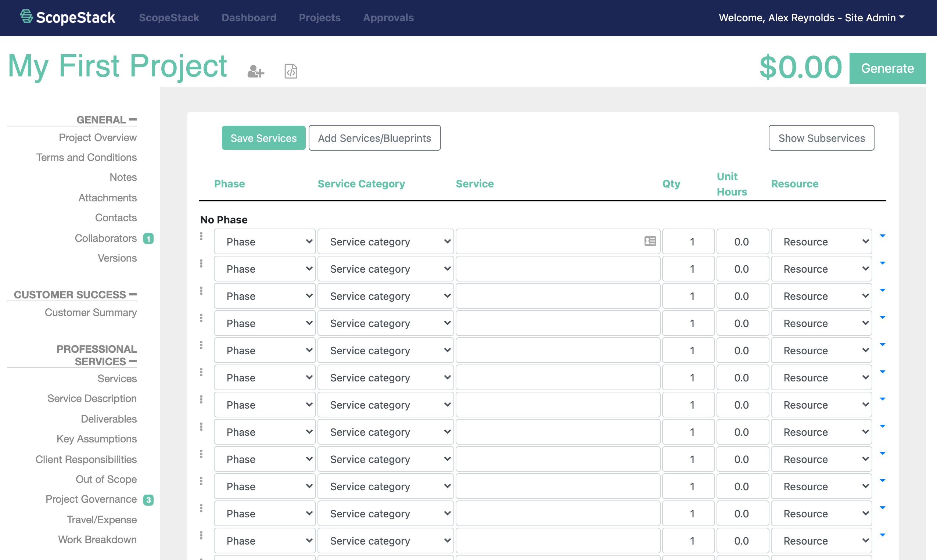Go to Terms and Conditions in sidebar
937x560 pixels.
click(x=86, y=157)
